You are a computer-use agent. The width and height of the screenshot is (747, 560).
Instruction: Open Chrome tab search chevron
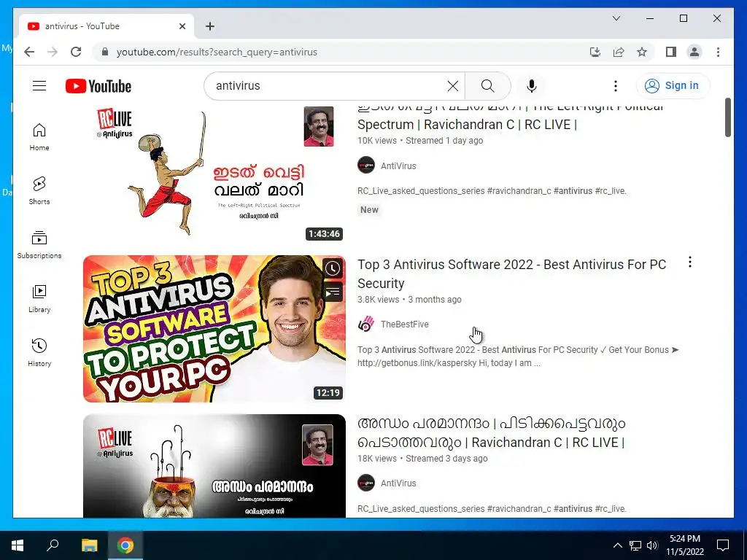[616, 18]
